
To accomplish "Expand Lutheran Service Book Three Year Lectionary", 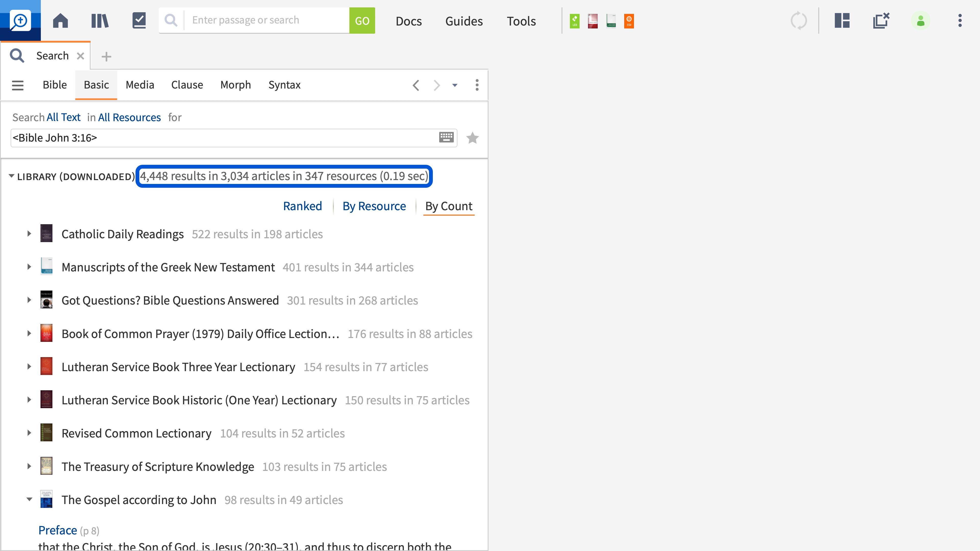I will click(x=29, y=367).
